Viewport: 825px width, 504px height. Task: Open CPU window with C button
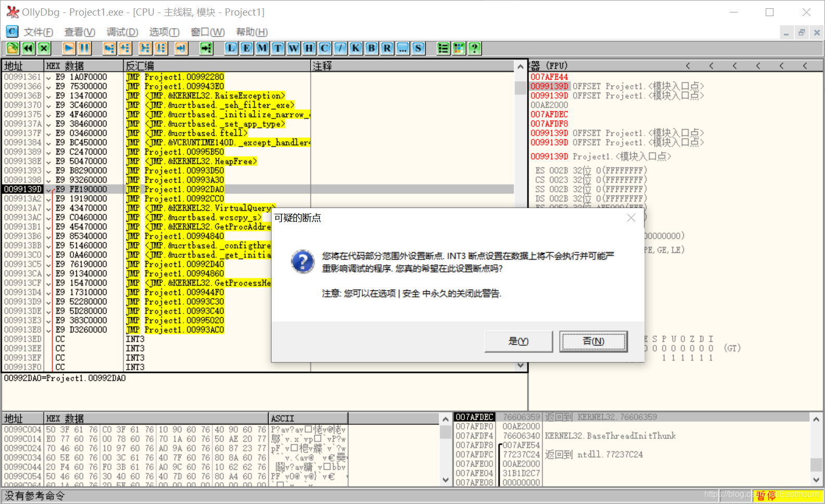point(325,48)
